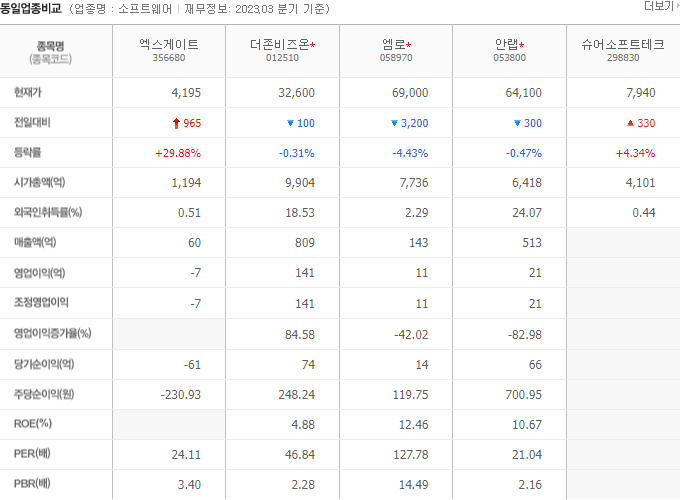
Task: Click the current price 4,195
Action: click(x=186, y=93)
